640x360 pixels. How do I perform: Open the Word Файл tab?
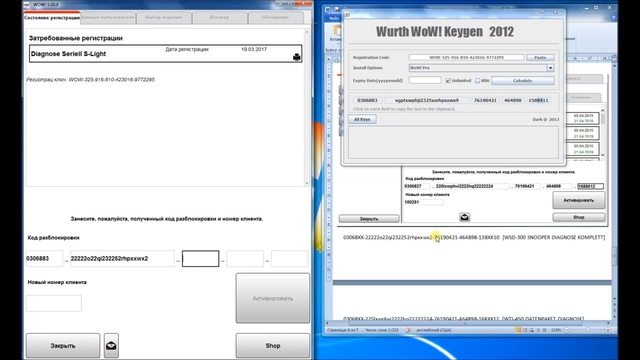333,18
